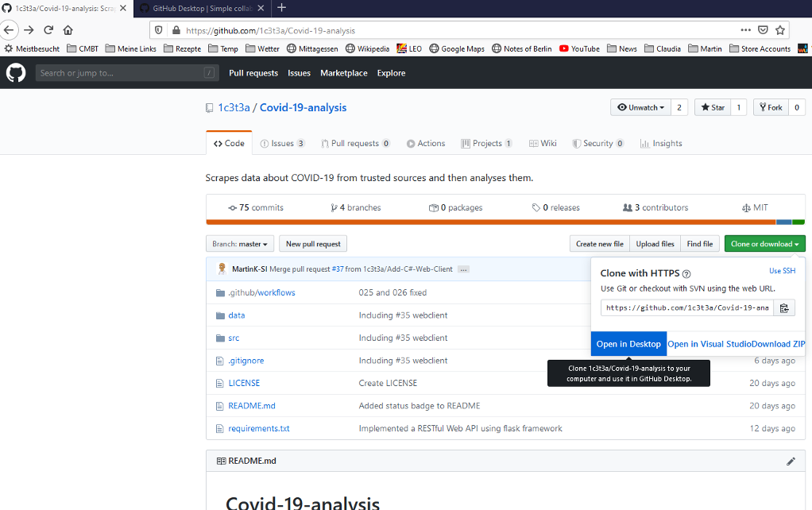Screen dimensions: 812x510
Task: Expand the commit message ellipsis
Action: pos(463,269)
